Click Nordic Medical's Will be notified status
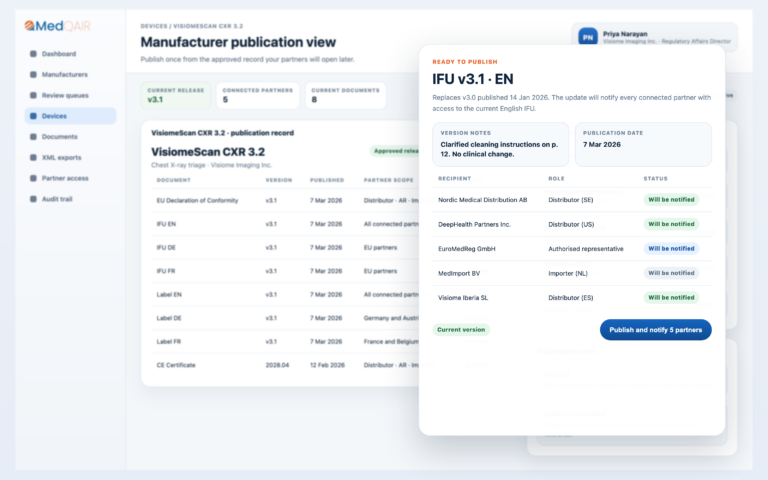The height and width of the screenshot is (480, 768). (x=671, y=200)
